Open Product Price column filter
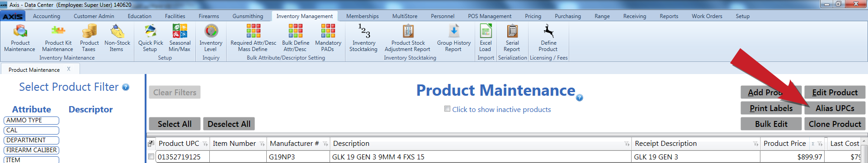 820,144
